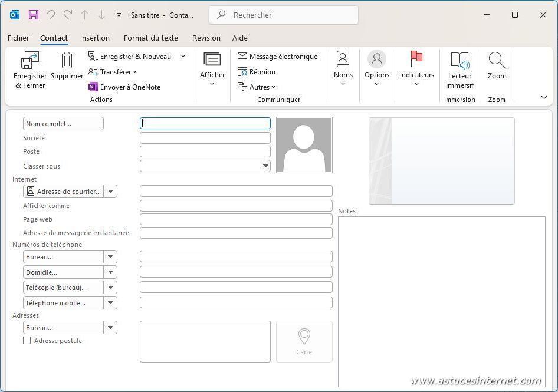The image size is (558, 392).
Task: Enable the Adresse postale checkbox
Action: tap(27, 341)
